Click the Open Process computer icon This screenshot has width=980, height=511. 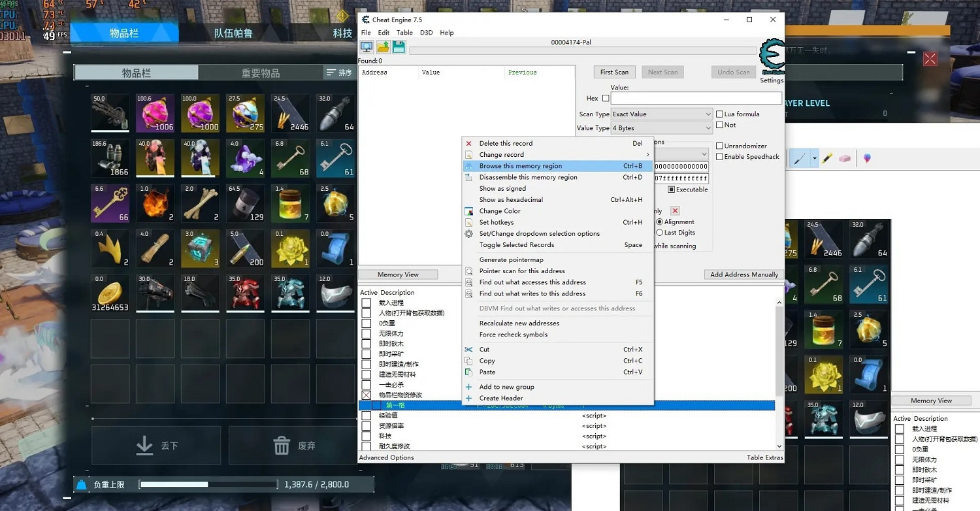(x=367, y=47)
